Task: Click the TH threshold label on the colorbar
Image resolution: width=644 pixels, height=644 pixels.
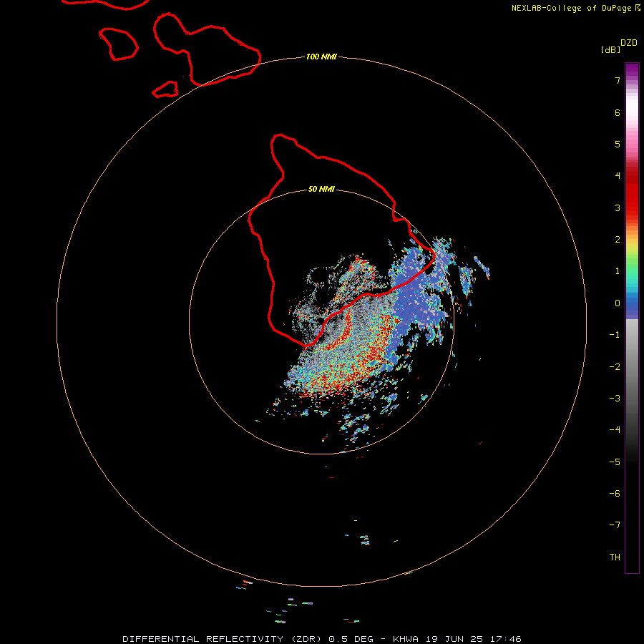Action: coord(615,557)
